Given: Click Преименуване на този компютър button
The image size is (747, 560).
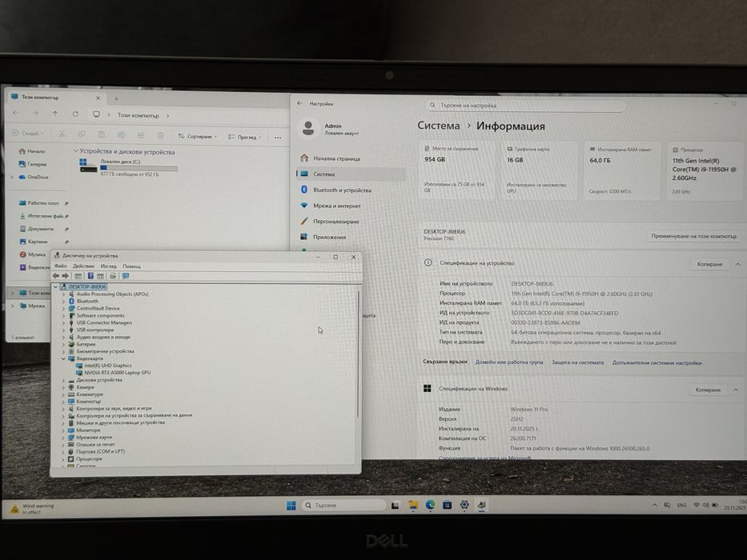Looking at the screenshot, I should [693, 236].
